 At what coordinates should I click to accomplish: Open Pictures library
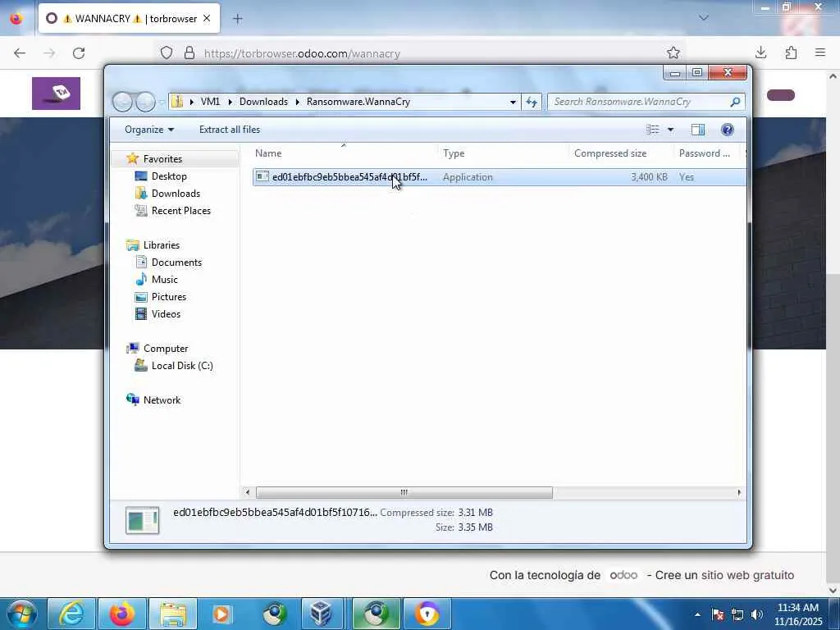pos(168,297)
